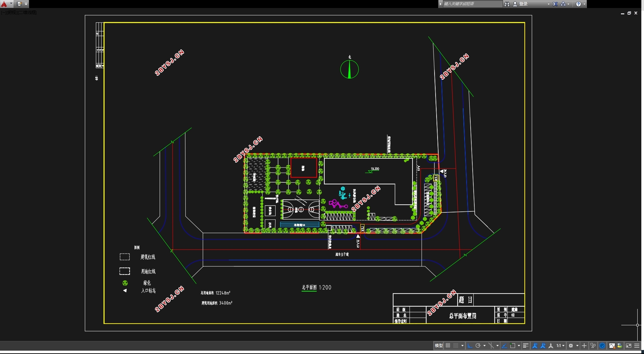Screen dimensions: 644x354
Task: Open the snap mode settings dropdown
Action: 462,346
